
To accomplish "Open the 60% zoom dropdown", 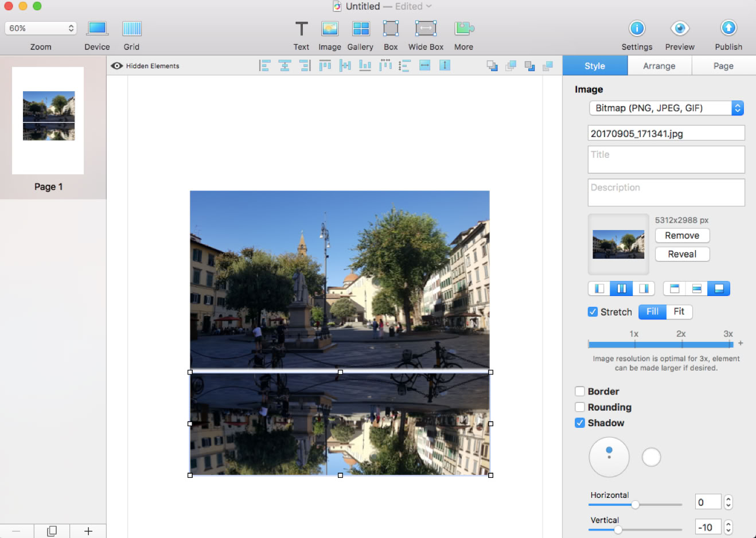I will click(x=41, y=28).
